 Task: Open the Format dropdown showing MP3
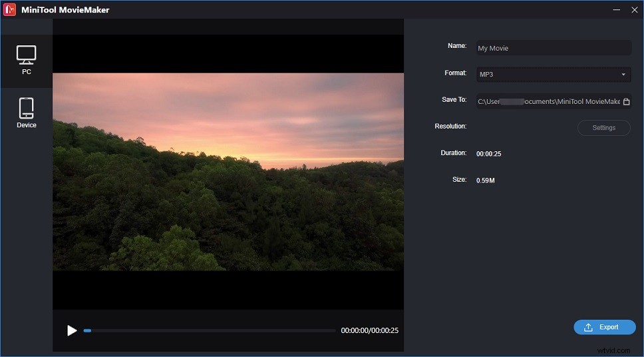click(553, 75)
